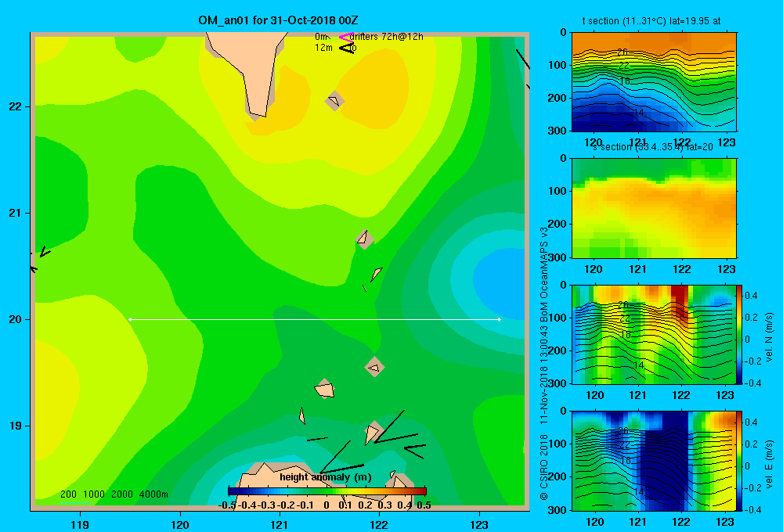Click the vertical CSIRO BoM OceanMAPS v3 credit text
The height and width of the screenshot is (532, 783).
tap(544, 363)
